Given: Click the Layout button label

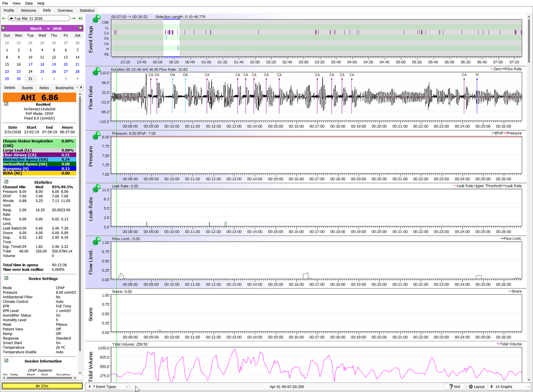Looking at the screenshot, I should pyautogui.click(x=479, y=387).
